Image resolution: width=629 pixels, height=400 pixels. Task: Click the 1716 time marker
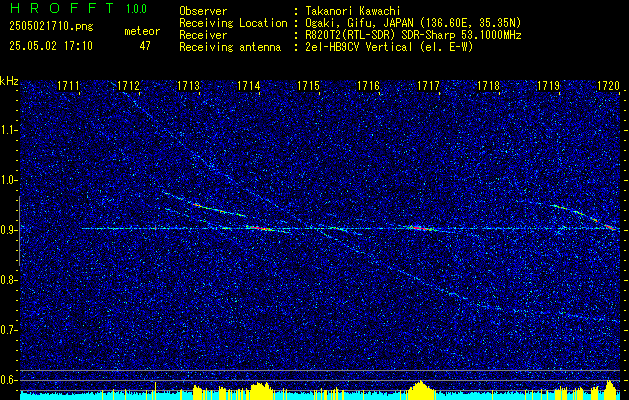[368, 86]
